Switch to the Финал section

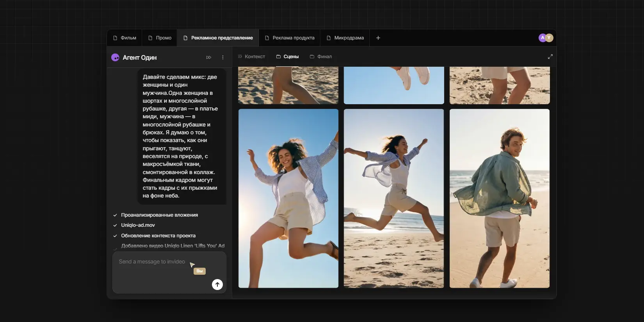tap(321, 57)
